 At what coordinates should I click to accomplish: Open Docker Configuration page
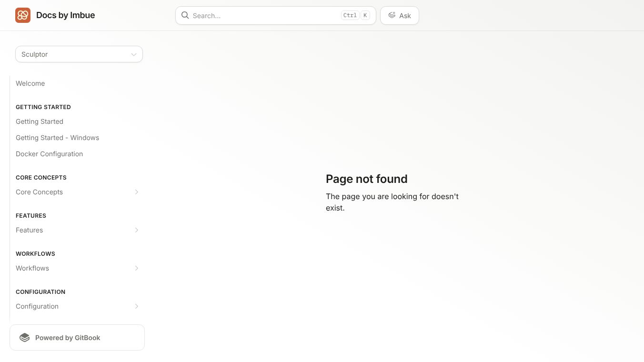(x=50, y=154)
